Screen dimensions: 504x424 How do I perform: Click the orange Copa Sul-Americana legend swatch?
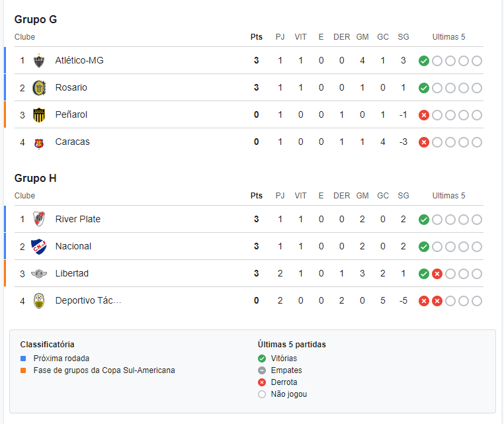click(23, 370)
